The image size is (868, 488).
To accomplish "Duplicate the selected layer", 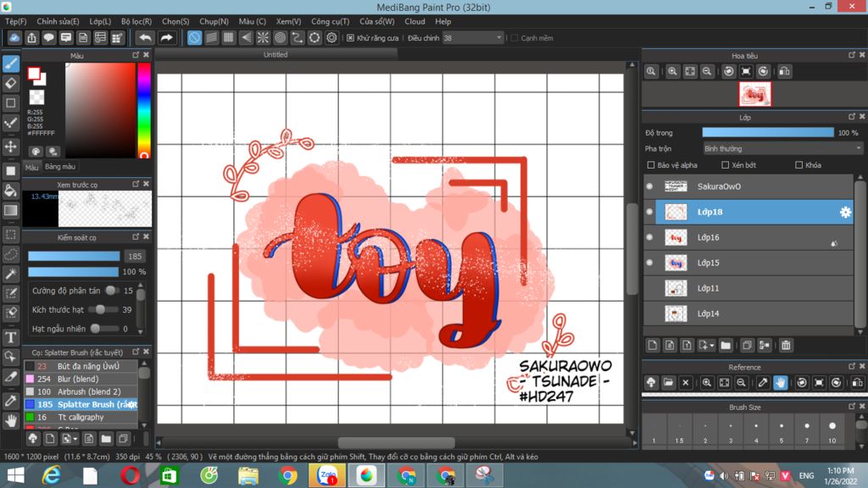I will pyautogui.click(x=747, y=346).
